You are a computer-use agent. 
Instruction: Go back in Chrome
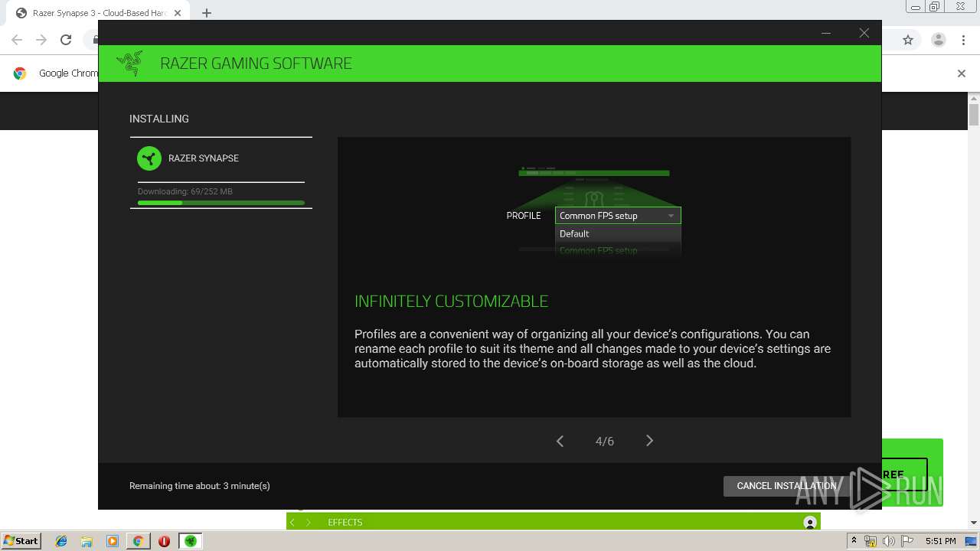click(x=17, y=40)
